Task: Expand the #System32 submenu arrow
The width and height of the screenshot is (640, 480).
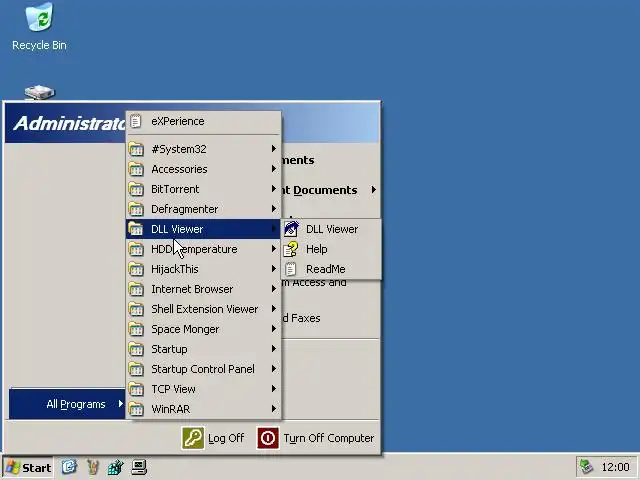Action: tap(274, 149)
